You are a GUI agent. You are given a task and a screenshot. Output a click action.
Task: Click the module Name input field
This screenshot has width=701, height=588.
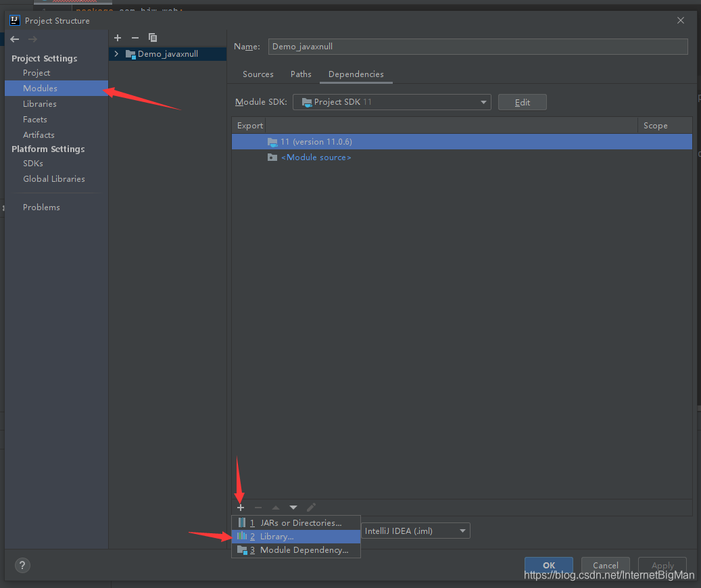tap(478, 47)
